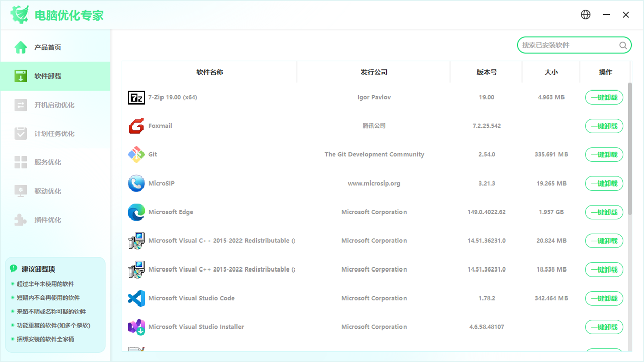Click the 软件名称 column header
The height and width of the screenshot is (362, 644).
click(x=209, y=72)
